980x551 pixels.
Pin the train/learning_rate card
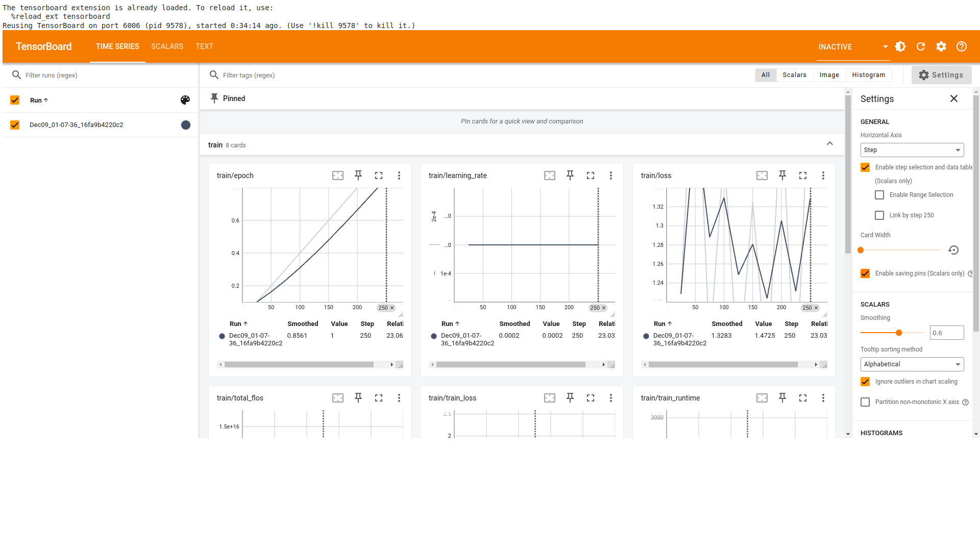tap(570, 176)
